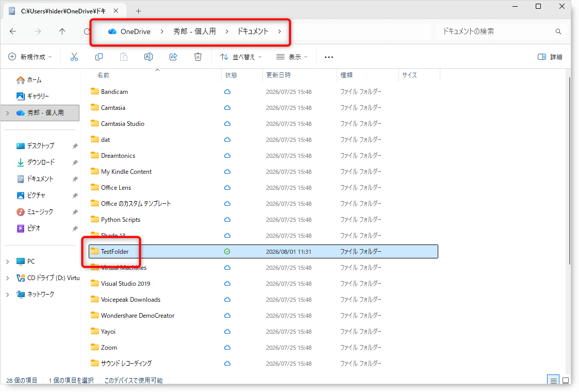Sort by 名前 column header
The width and height of the screenshot is (579, 392).
pos(104,75)
